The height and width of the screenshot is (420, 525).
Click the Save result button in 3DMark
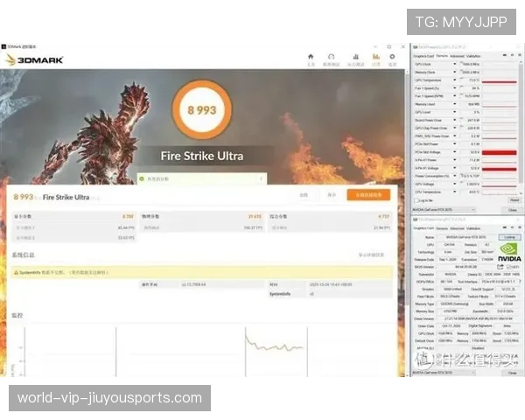[332, 195]
